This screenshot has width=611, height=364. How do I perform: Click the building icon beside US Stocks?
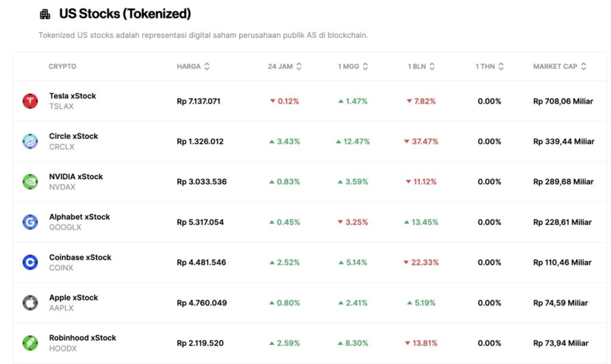point(45,14)
